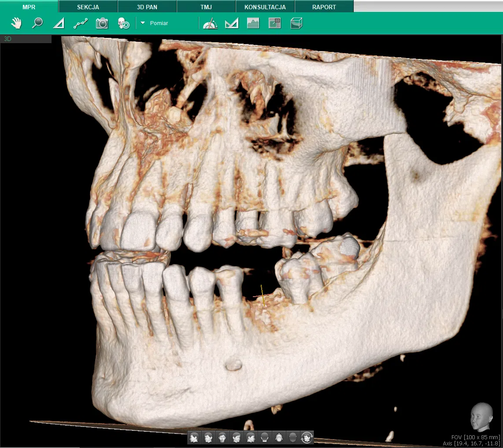Select the region crop tool icon
Viewport: 503px width, 448px height.
pos(274,23)
